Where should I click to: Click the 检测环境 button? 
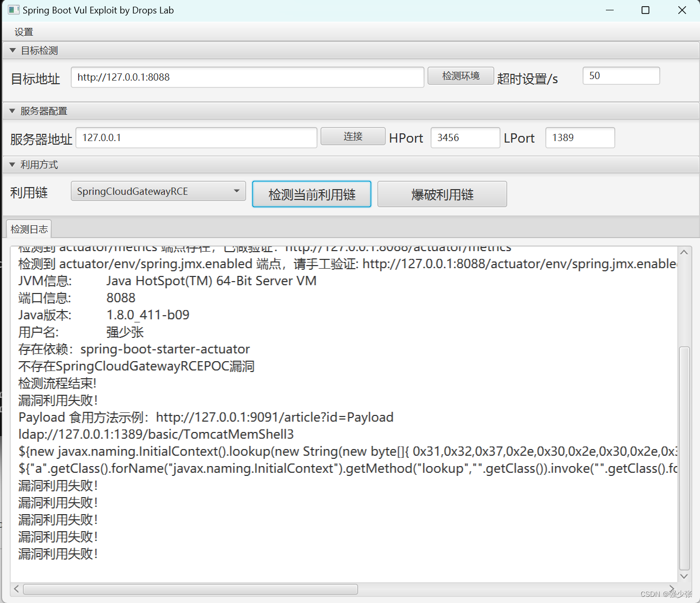461,76
